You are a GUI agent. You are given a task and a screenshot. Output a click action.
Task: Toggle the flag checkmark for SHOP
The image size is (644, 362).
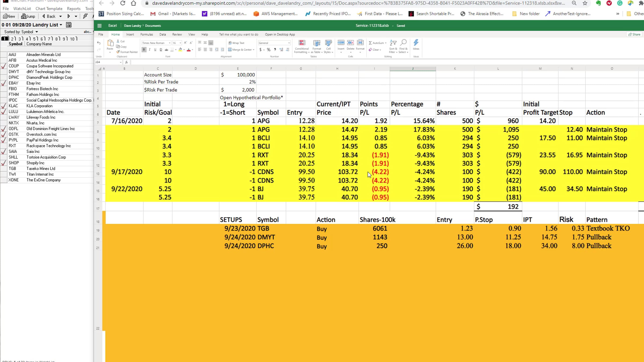point(4,163)
